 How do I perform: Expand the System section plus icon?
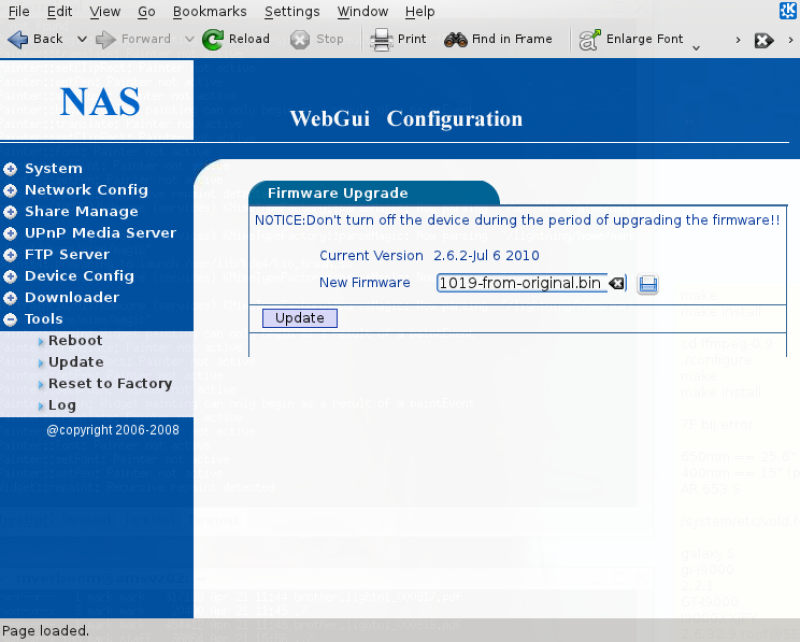pyautogui.click(x=10, y=169)
